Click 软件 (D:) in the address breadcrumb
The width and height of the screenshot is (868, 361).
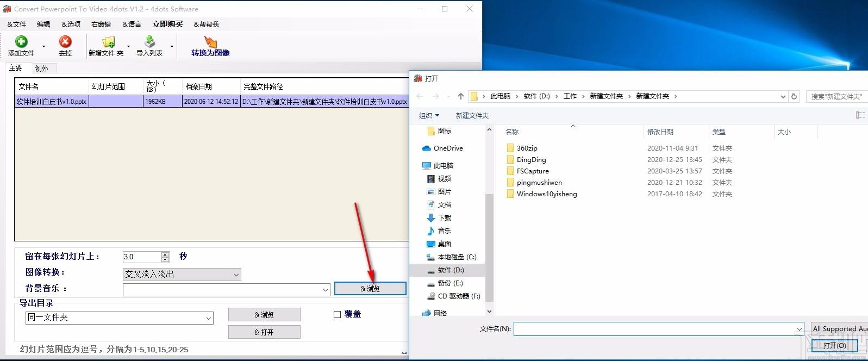[537, 96]
